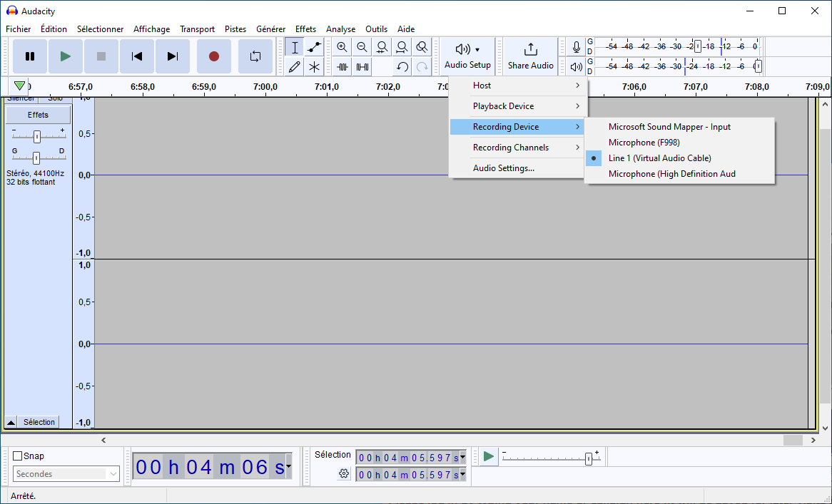Click the red Record button
Screen dimensions: 832x504
coord(214,56)
